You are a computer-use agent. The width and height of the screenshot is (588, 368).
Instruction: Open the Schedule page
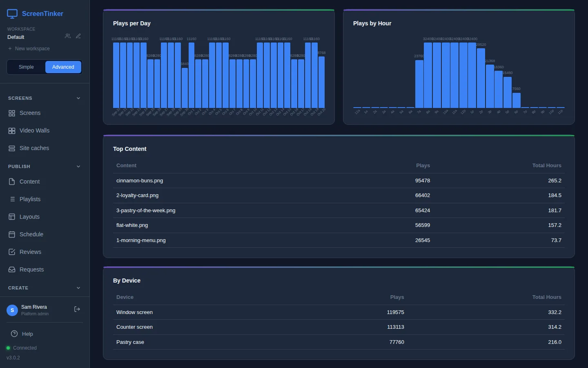[45, 234]
